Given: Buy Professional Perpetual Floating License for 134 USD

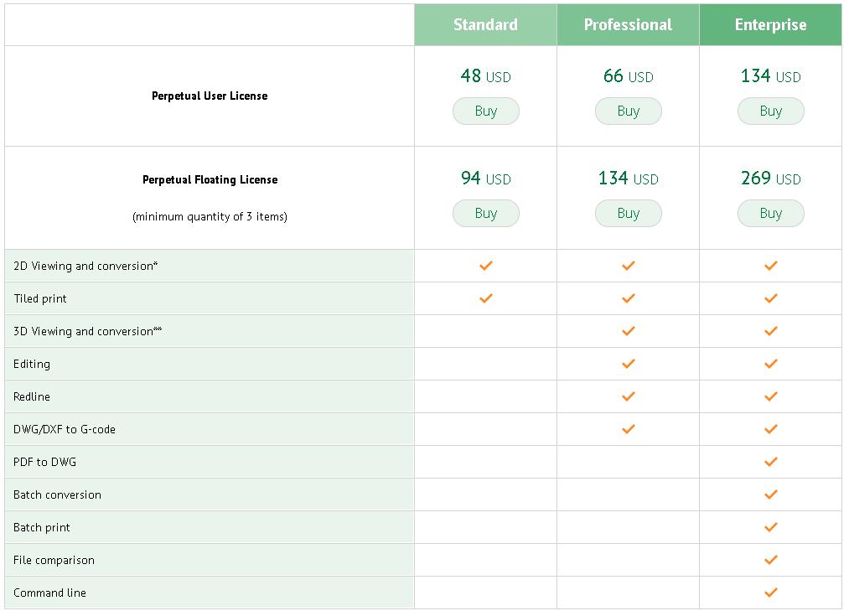Looking at the screenshot, I should click(629, 214).
